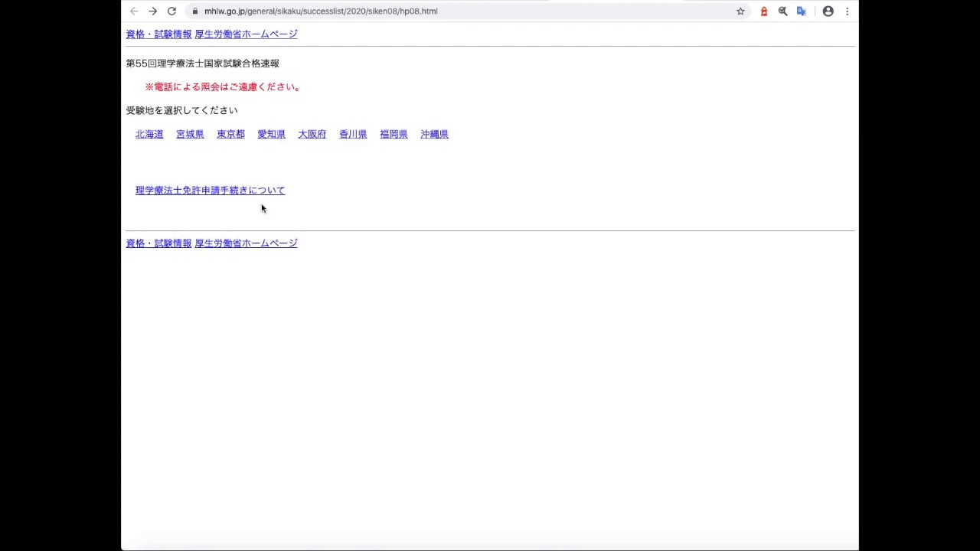Open the Chrome three-dot menu
This screenshot has width=980, height=551.
[x=848, y=11]
